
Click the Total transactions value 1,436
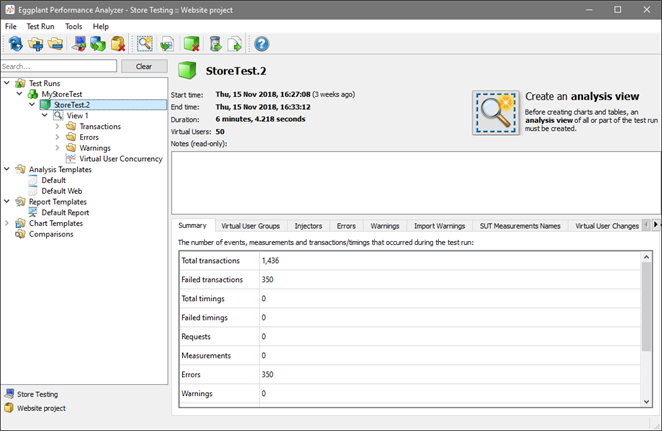[270, 260]
